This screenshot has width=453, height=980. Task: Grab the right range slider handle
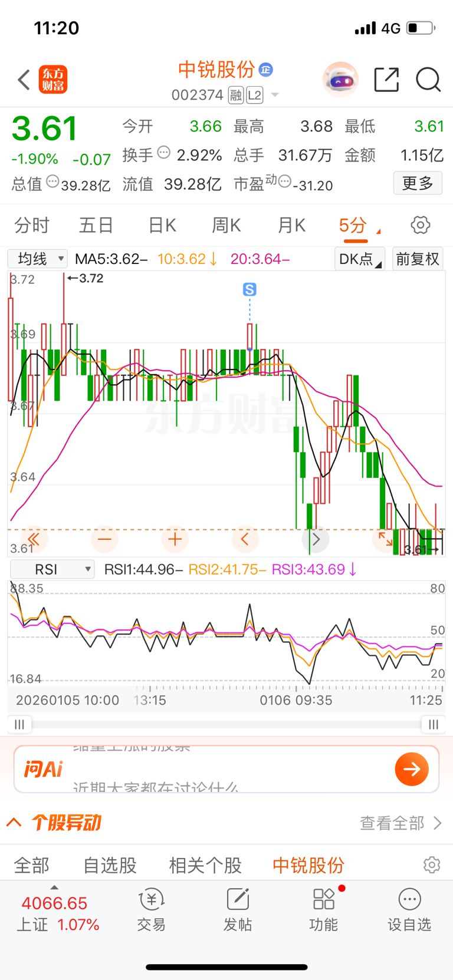(x=434, y=724)
